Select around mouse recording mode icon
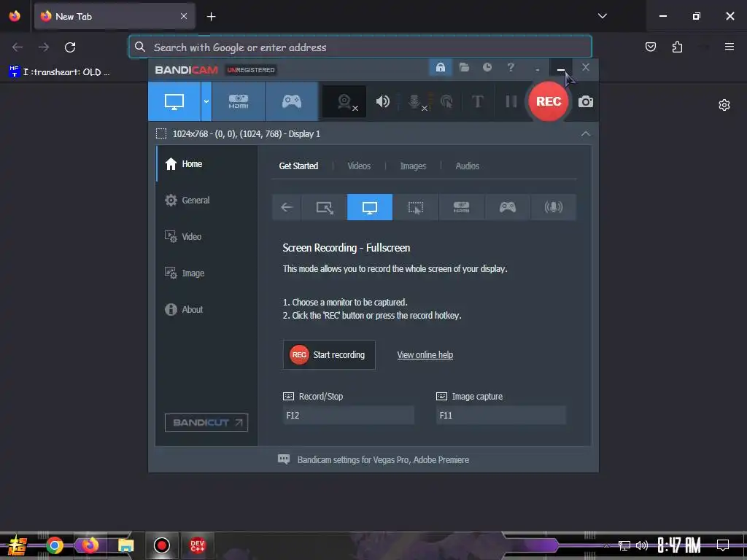Screen dimensions: 747x560 [x=415, y=207]
